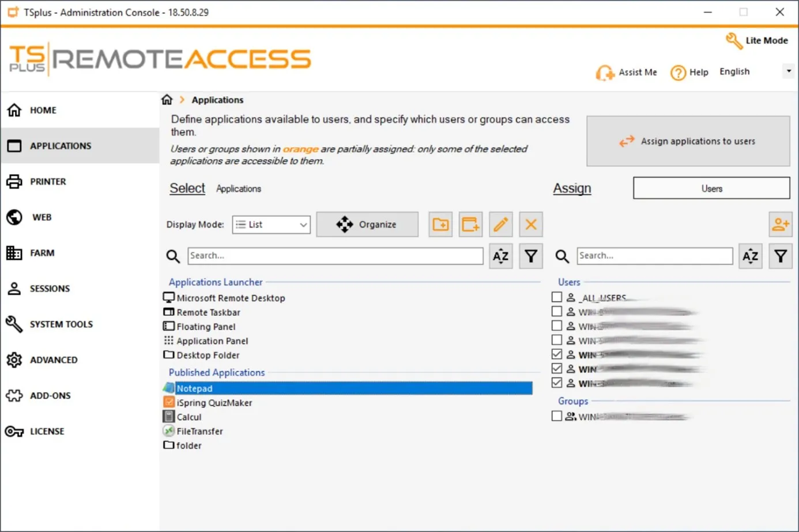
Task: Click the Desktop Folder icon
Action: [169, 354]
